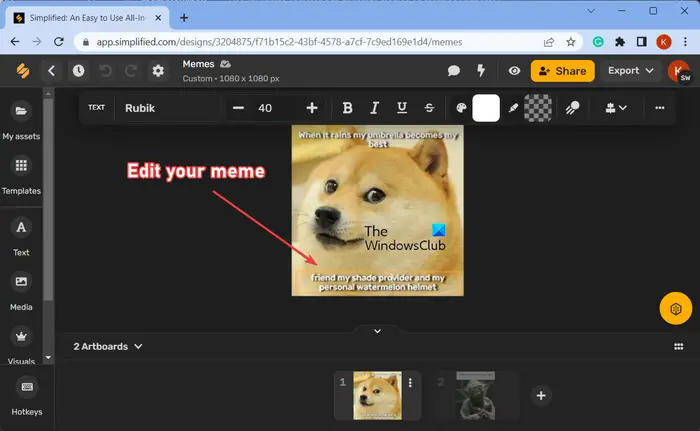
Task: Click the yellow hexagon help button
Action: (x=676, y=309)
